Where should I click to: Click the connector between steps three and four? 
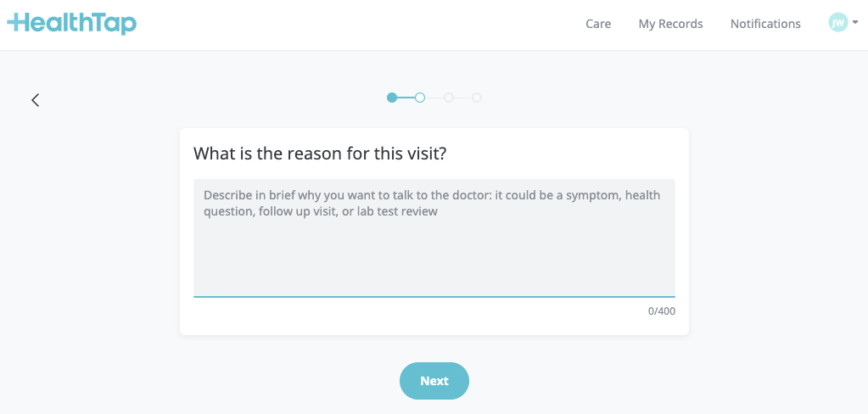click(x=463, y=98)
